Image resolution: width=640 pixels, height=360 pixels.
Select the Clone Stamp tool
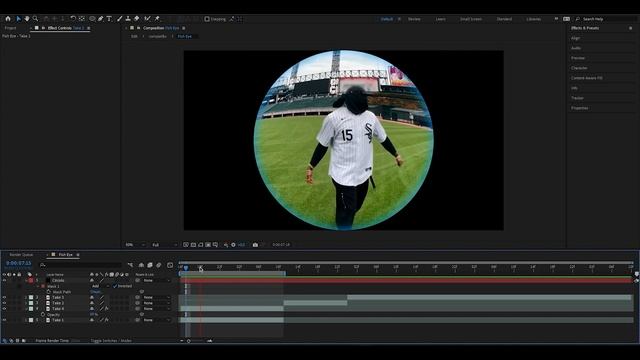128,19
